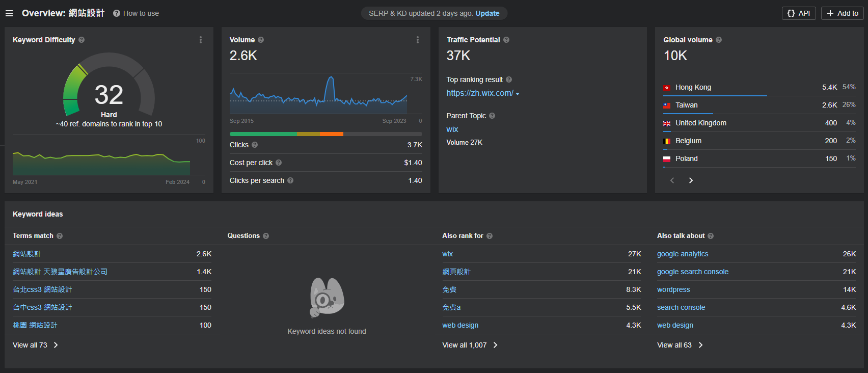This screenshot has height=373, width=868.
Task: Click Update link for SERP data
Action: coord(487,13)
